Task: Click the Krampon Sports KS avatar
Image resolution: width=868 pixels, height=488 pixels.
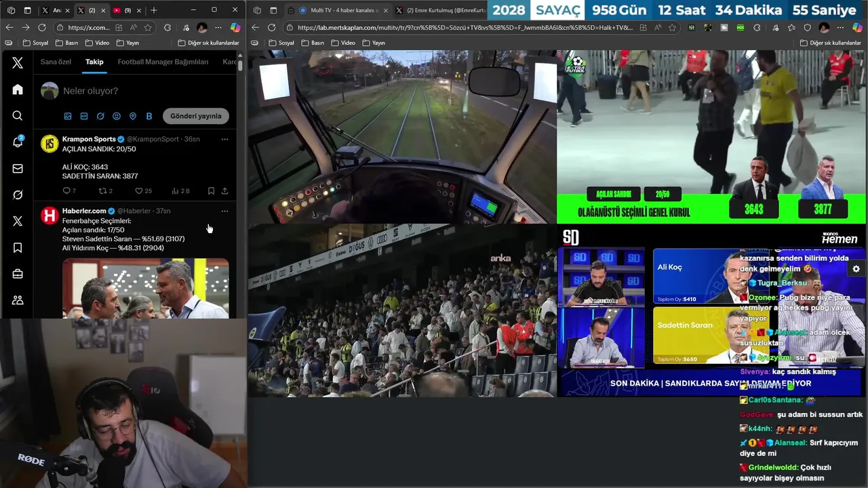Action: point(50,143)
